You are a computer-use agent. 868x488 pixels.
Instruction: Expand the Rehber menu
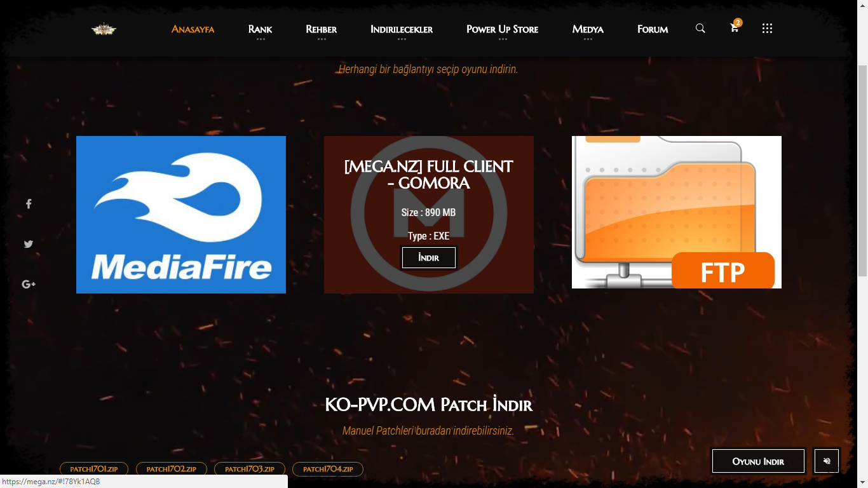(322, 29)
